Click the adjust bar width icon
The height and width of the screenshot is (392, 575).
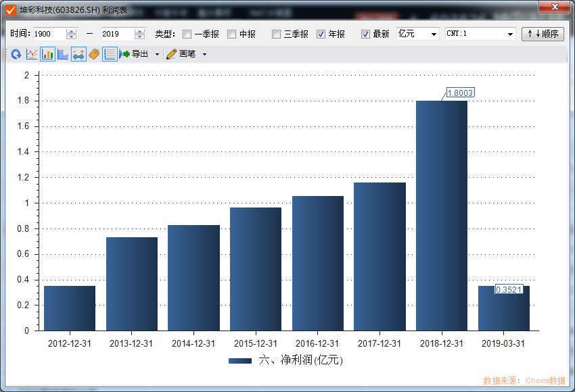(x=79, y=54)
